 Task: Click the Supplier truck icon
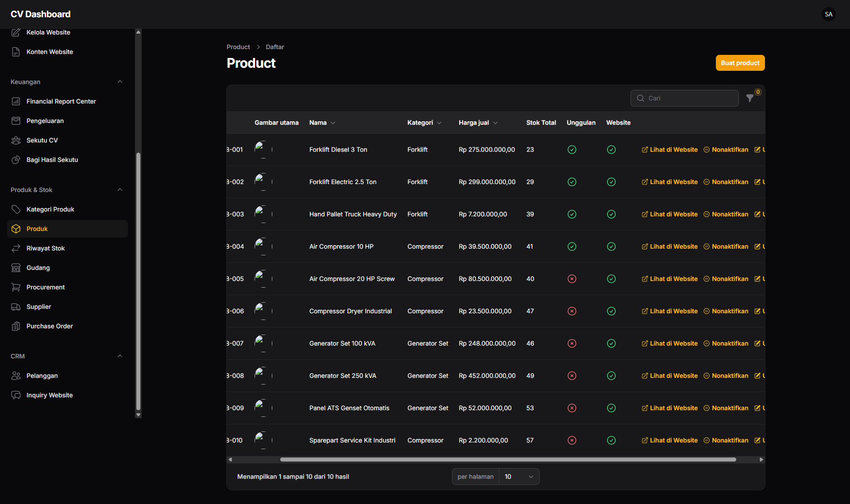(16, 307)
